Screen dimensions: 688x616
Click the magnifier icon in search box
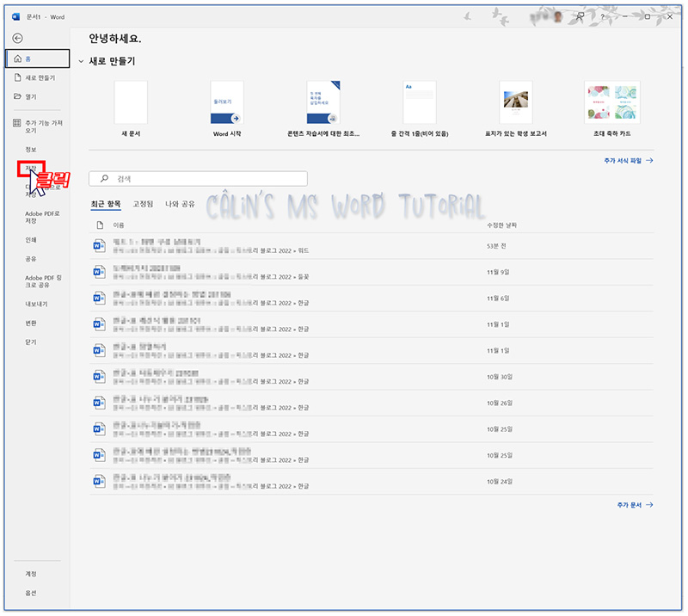104,178
